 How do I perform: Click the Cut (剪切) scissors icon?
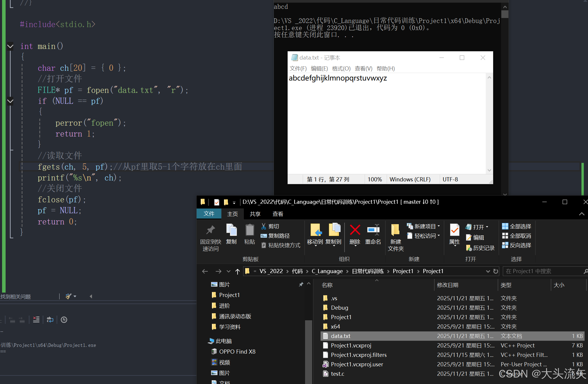coord(264,226)
